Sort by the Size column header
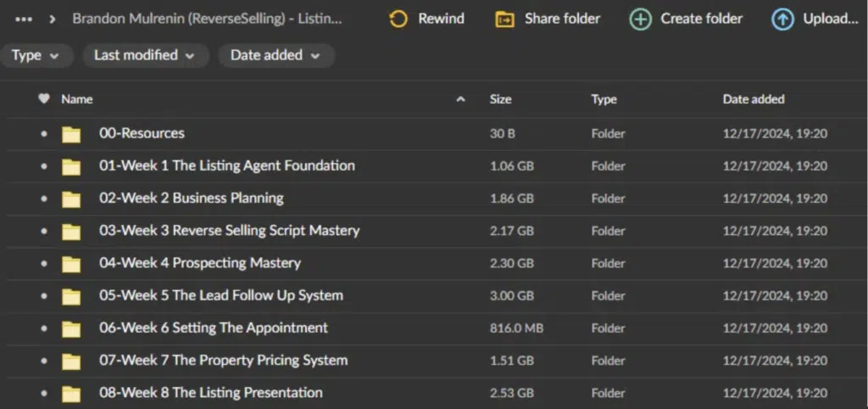Viewport: 868px width, 409px height. 500,99
